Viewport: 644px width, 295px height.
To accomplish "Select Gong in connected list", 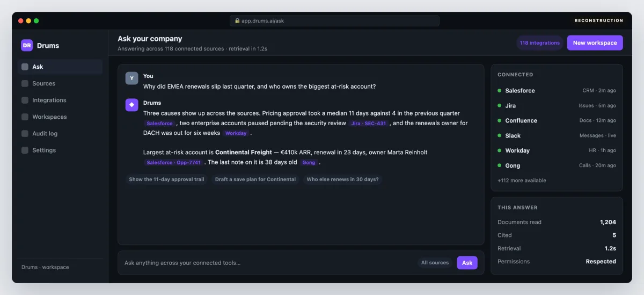I will tap(557, 166).
